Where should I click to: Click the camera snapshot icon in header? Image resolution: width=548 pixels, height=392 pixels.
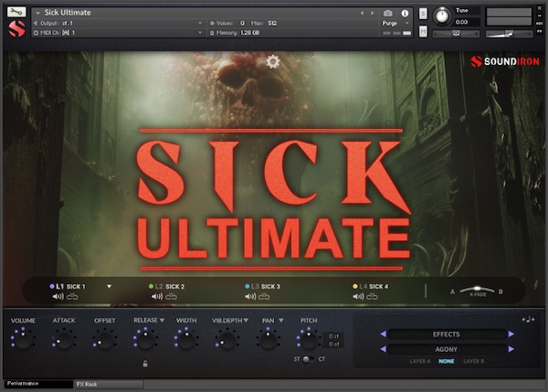click(x=388, y=13)
